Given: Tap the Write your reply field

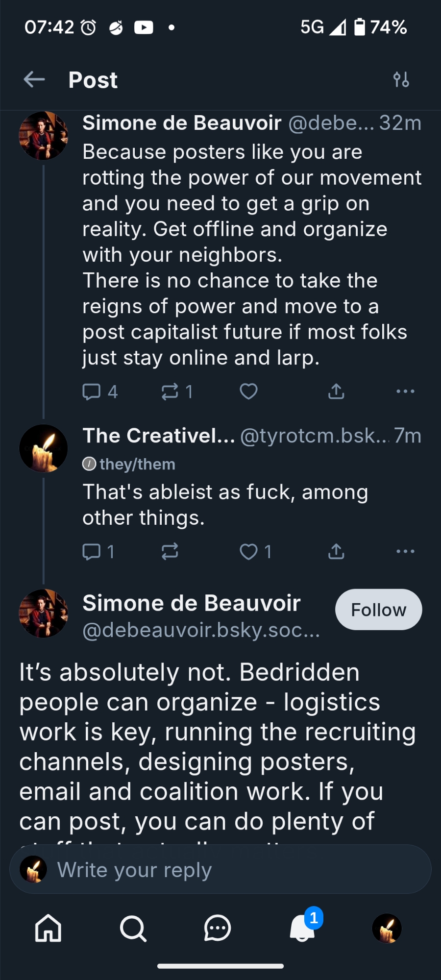Looking at the screenshot, I should tap(220, 870).
